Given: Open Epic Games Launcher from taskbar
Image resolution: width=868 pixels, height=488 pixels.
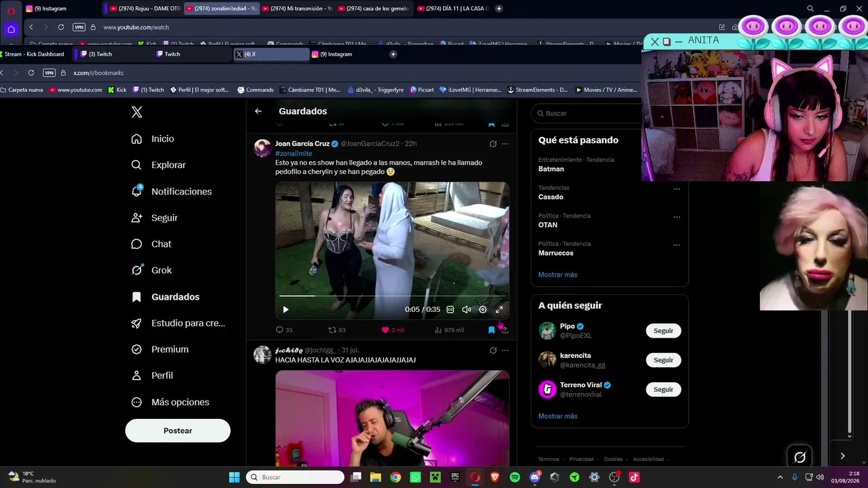Looking at the screenshot, I should 455,477.
